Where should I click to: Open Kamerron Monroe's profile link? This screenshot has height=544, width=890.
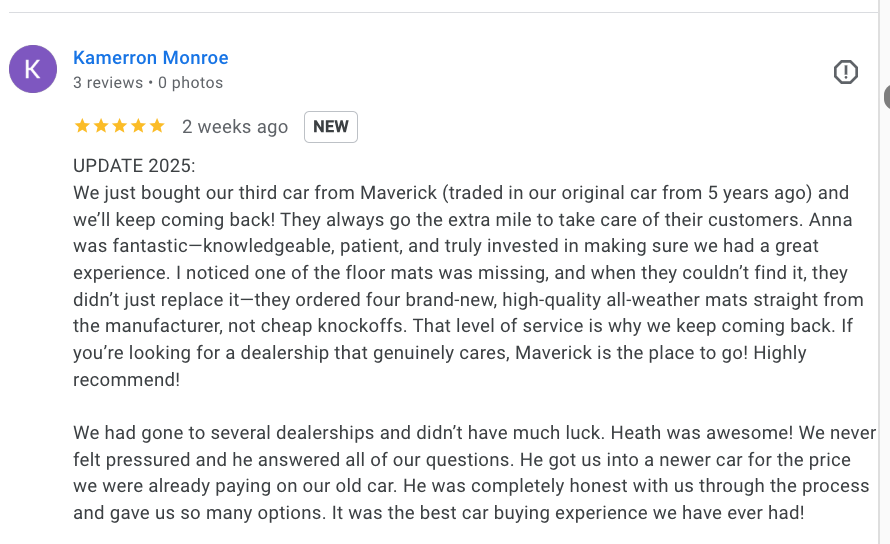(151, 58)
